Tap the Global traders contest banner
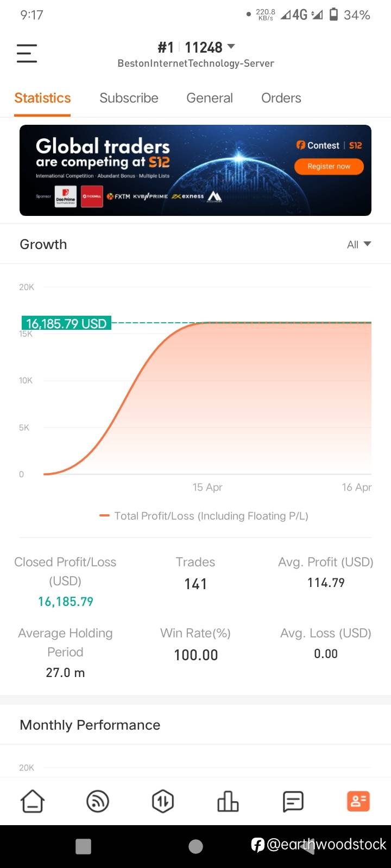Viewport: 391px width, 868px height. point(163,170)
